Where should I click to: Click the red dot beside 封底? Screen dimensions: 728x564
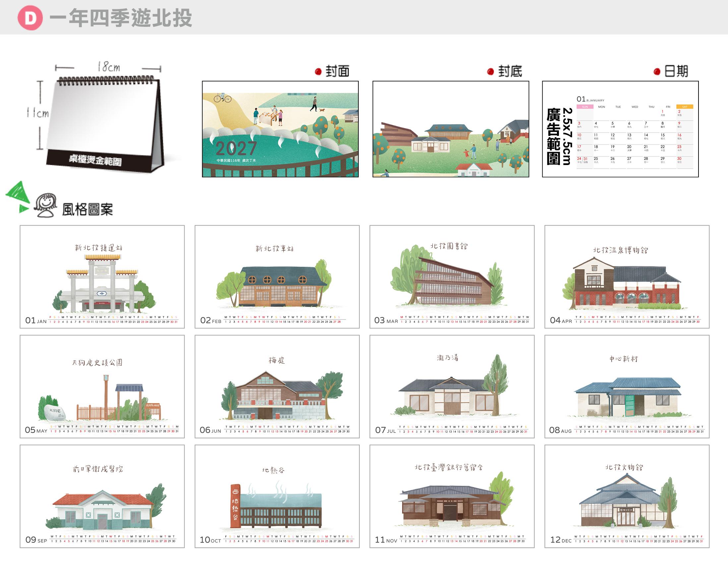coord(490,71)
